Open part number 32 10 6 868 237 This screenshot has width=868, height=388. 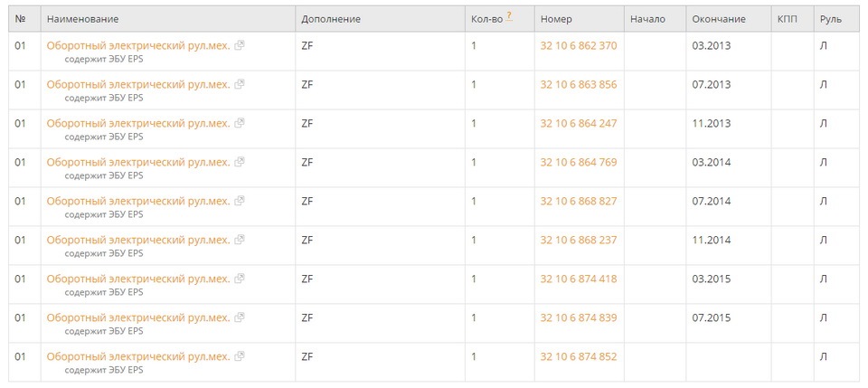pyautogui.click(x=579, y=241)
